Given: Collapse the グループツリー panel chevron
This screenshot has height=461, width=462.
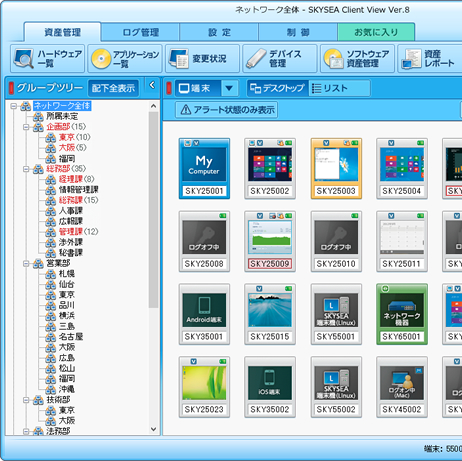Looking at the screenshot, I should point(152,85).
